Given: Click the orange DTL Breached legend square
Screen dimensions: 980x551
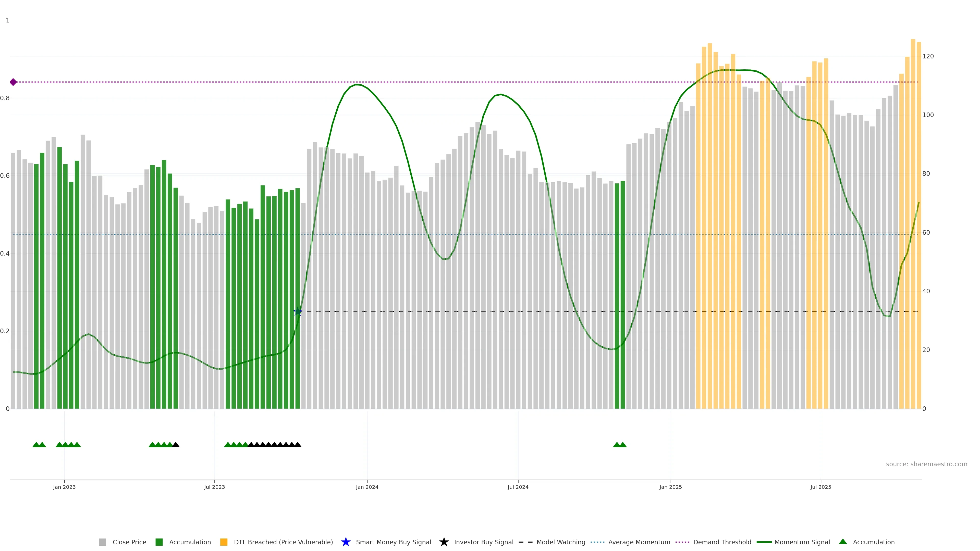Looking at the screenshot, I should click(224, 542).
